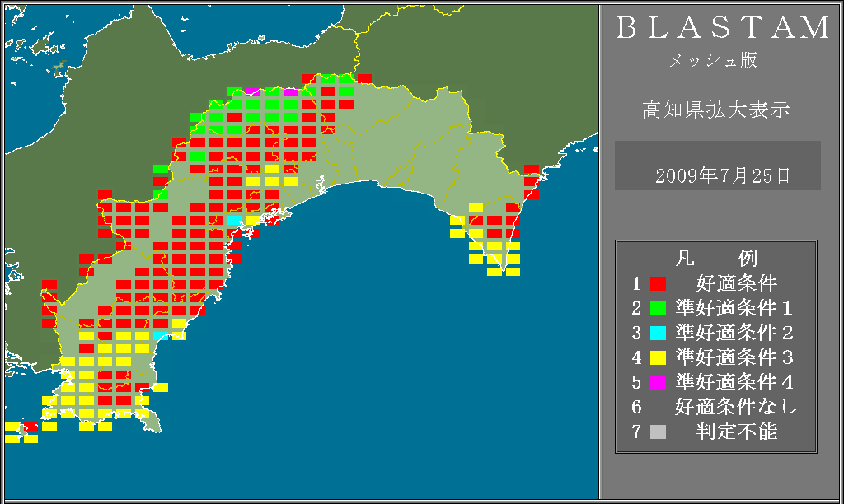Click the gray legend swatch for 判定不能
The image size is (844, 504).
[x=658, y=432]
